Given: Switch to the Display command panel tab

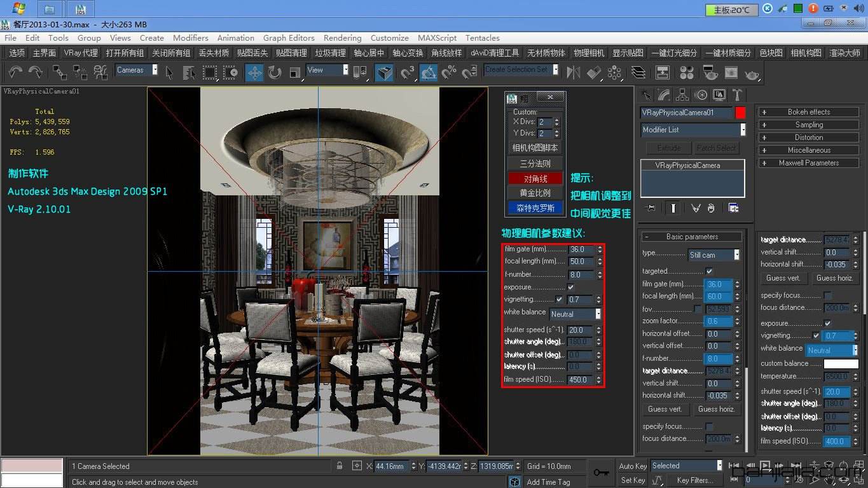Looking at the screenshot, I should point(719,95).
